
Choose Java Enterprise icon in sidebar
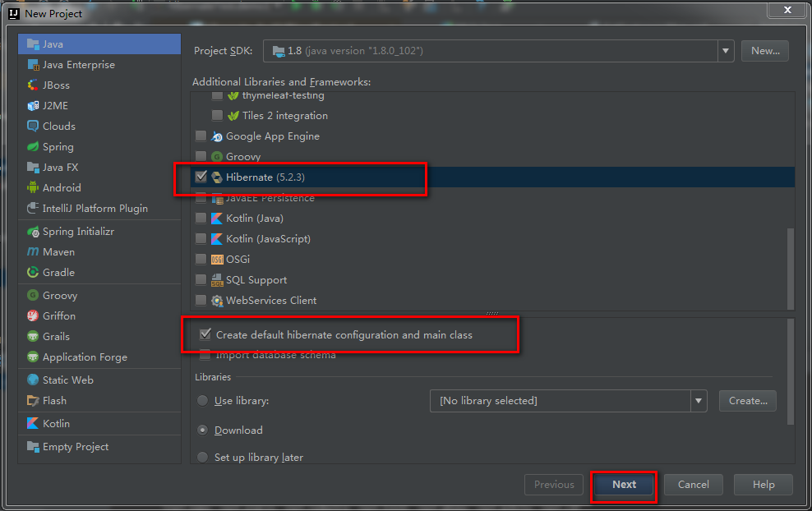coord(33,65)
